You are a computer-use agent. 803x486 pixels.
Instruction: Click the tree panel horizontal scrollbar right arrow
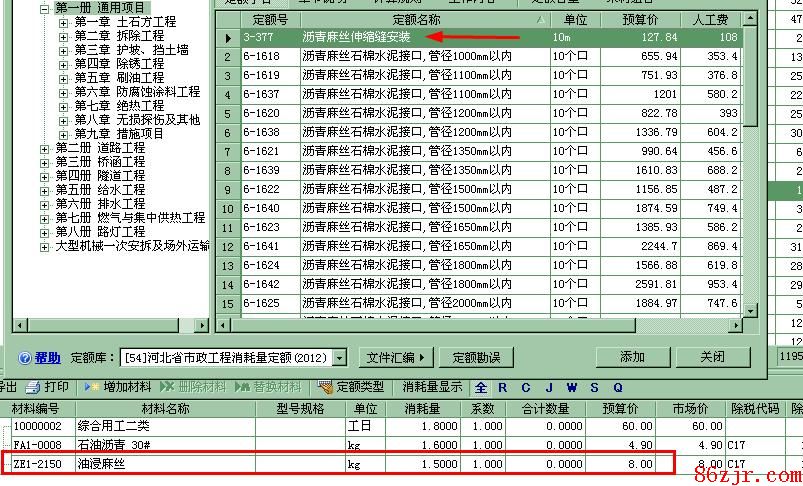202,325
